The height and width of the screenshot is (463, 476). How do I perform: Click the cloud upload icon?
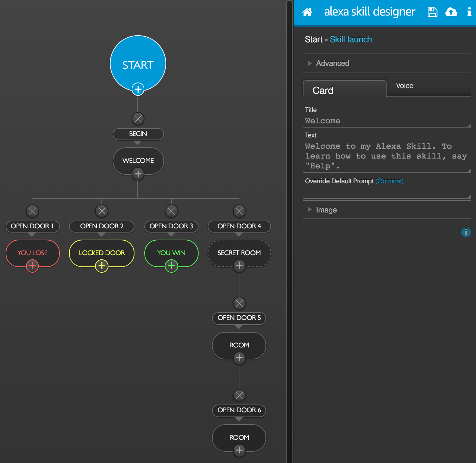(x=451, y=12)
